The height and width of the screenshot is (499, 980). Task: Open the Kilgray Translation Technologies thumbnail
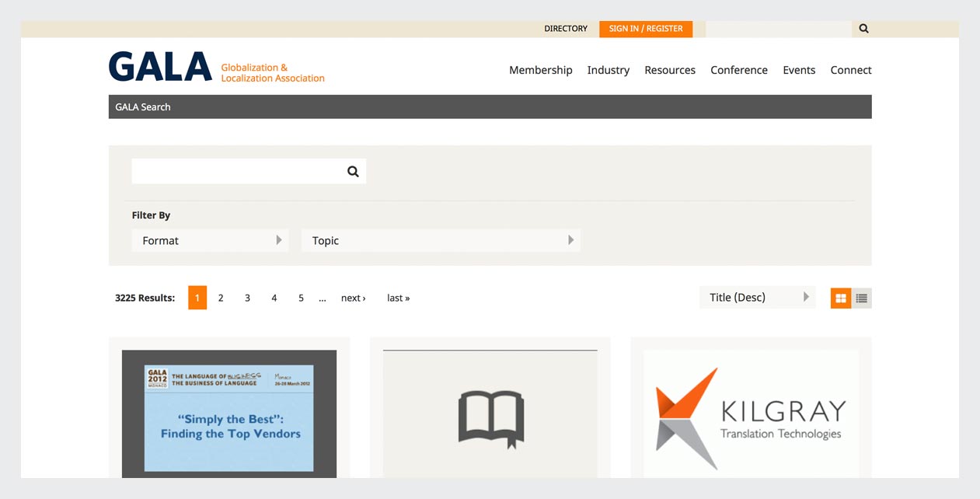[751, 414]
